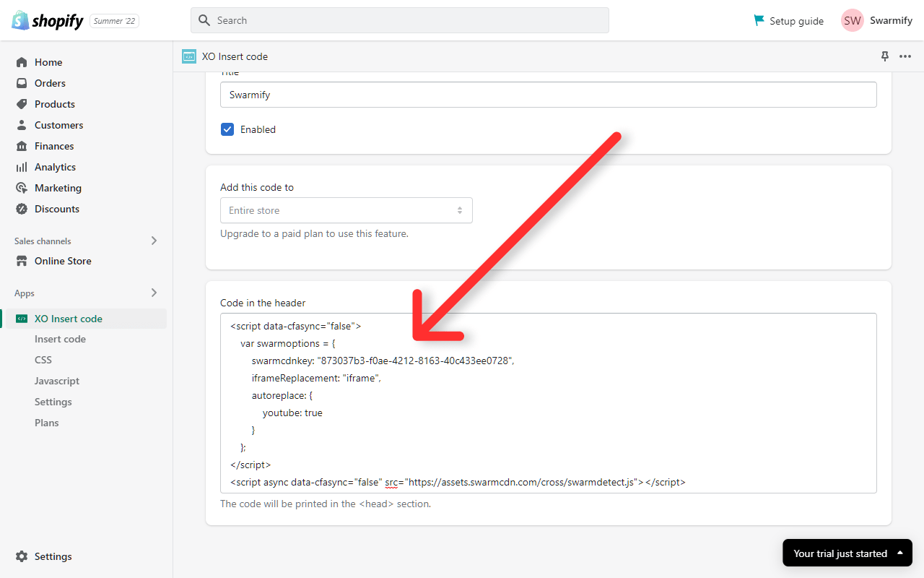The width and height of the screenshot is (924, 578).
Task: Click 'Upgrade to a paid plan' text
Action: click(314, 233)
